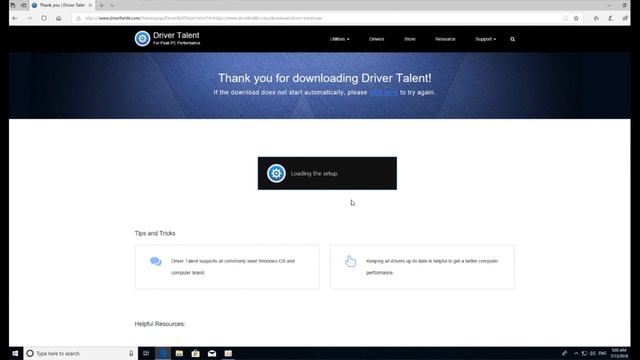
Task: Click the taskbar microphone icon
Action: (x=131, y=353)
